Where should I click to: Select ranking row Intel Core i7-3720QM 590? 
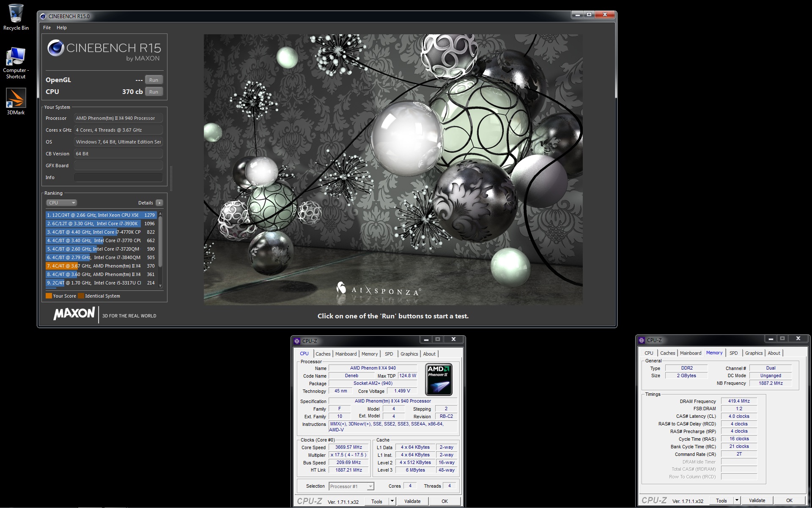101,249
